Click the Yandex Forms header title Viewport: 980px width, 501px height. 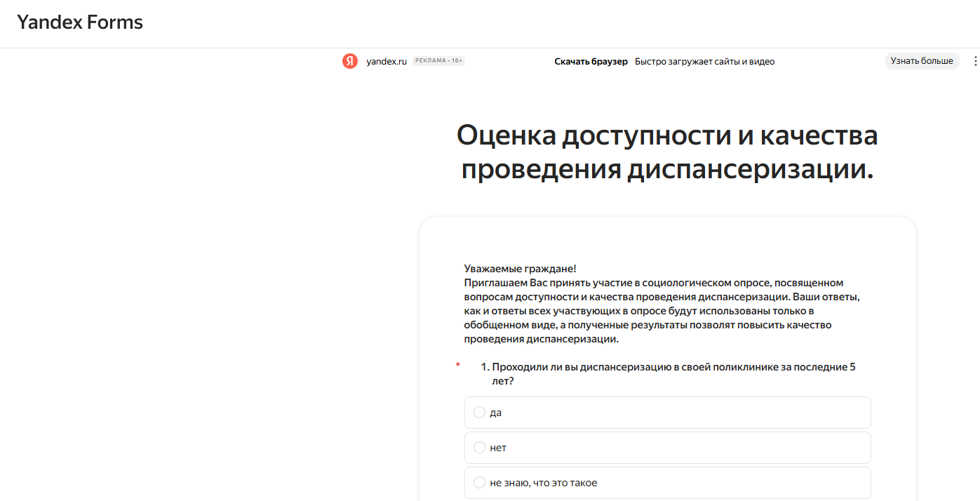coord(80,22)
